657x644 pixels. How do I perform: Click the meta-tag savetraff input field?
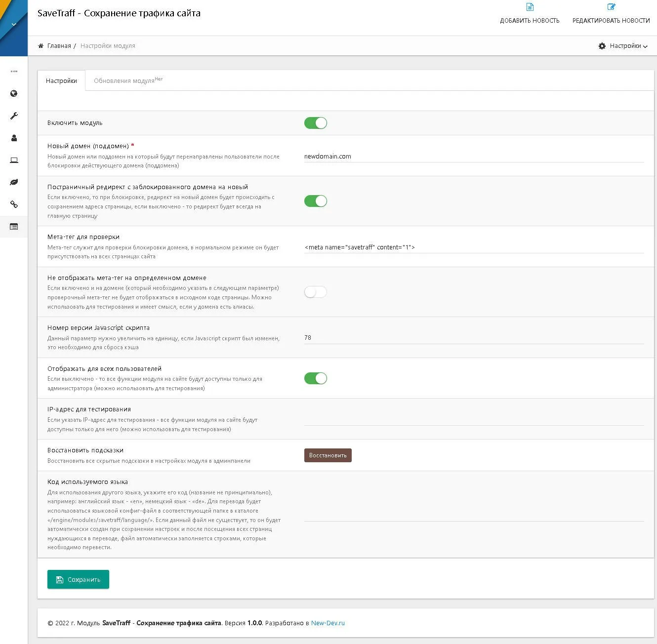pos(474,247)
